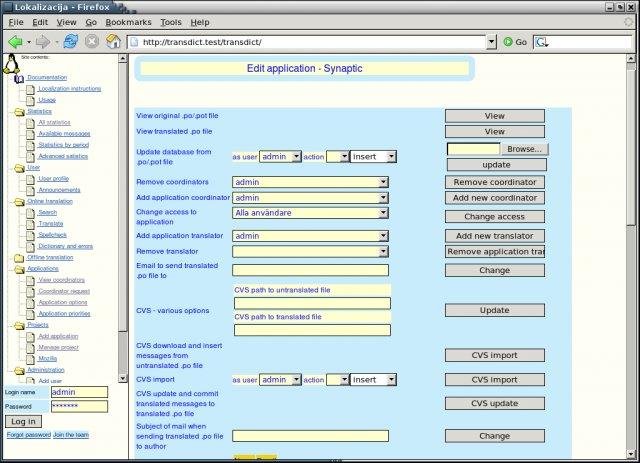Click the CVS update button
This screenshot has width=640, height=463.
(x=495, y=403)
